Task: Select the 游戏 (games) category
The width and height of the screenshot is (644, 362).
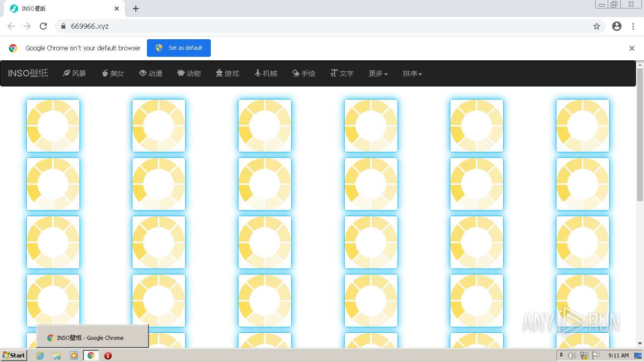Action: (227, 73)
